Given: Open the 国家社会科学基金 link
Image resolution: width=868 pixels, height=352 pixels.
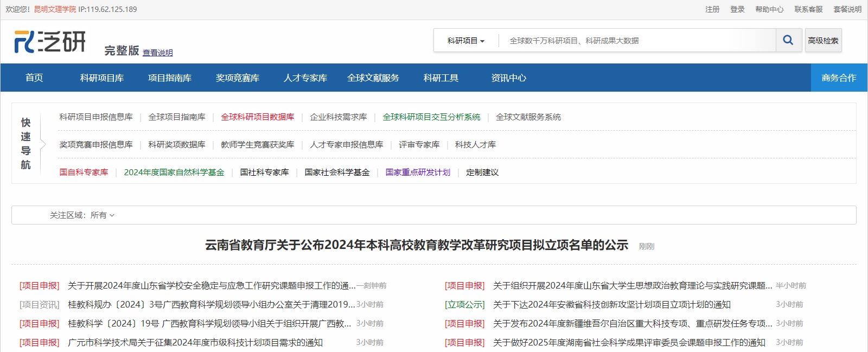Looking at the screenshot, I should pos(337,172).
